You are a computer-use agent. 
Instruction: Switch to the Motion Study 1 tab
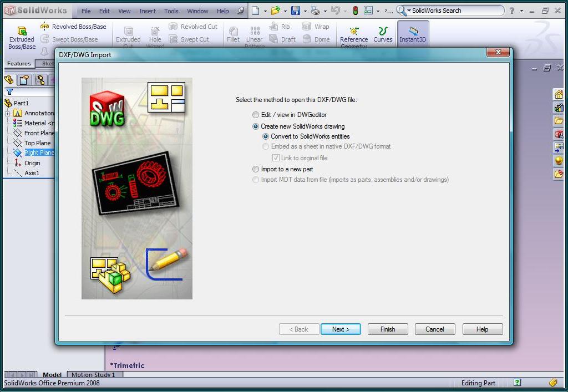[93, 375]
